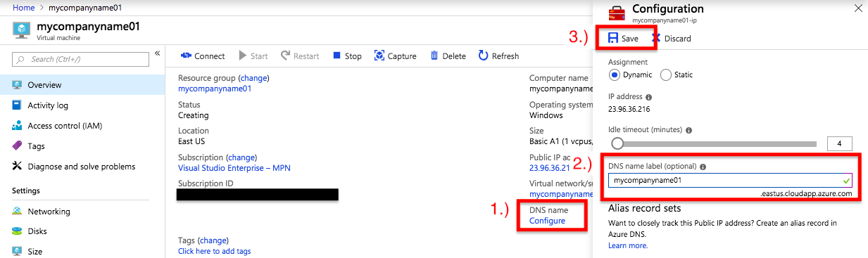Screen dimensions: 868x258
Task: Select Dynamic assignment radio button
Action: point(615,75)
